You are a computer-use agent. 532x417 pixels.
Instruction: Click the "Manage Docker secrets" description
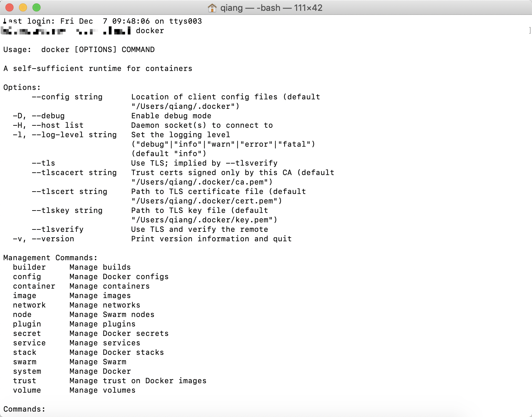119,333
